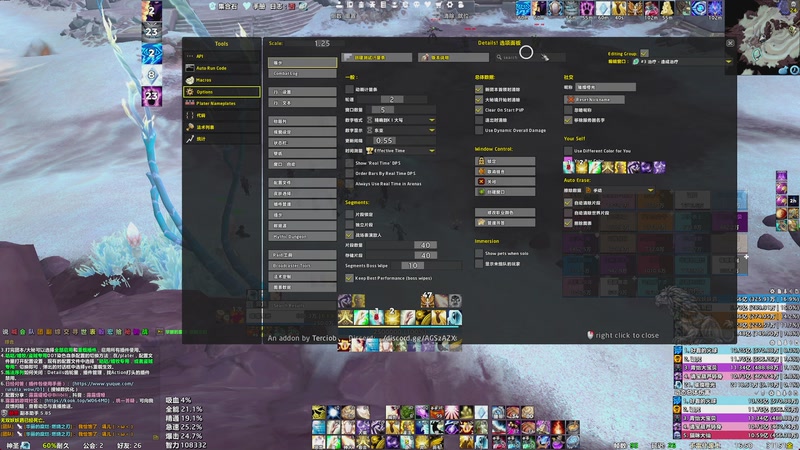Click the winged icon showing 47 stacks
800x450 pixels.
[428, 301]
